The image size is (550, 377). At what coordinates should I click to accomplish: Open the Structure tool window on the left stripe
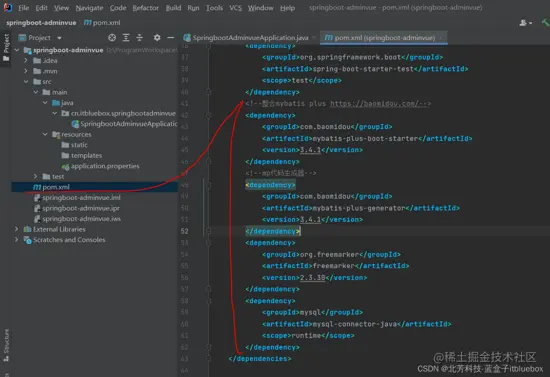6,344
